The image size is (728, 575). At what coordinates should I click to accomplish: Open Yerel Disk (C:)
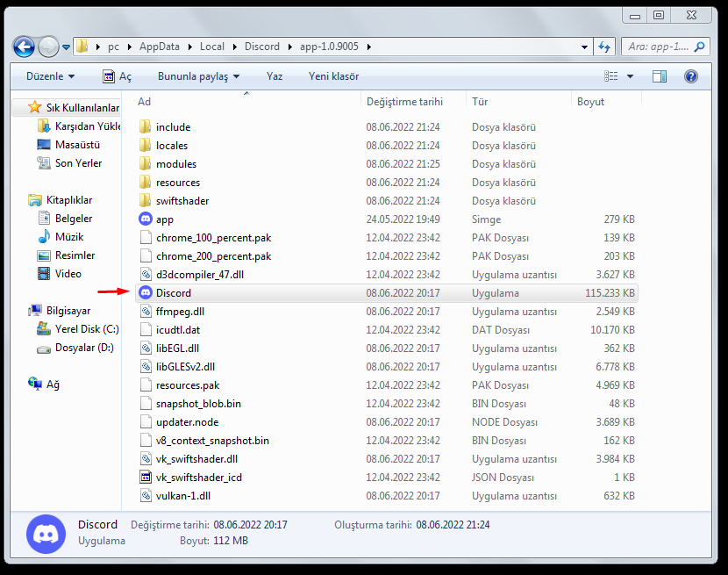78,329
